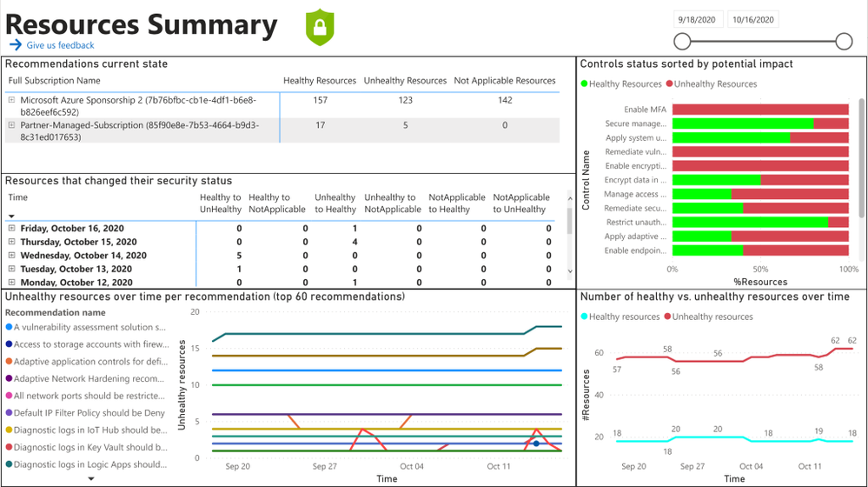Screen dimensions: 868x487
Task: Select Adaptive application controls legend item
Action: point(86,361)
